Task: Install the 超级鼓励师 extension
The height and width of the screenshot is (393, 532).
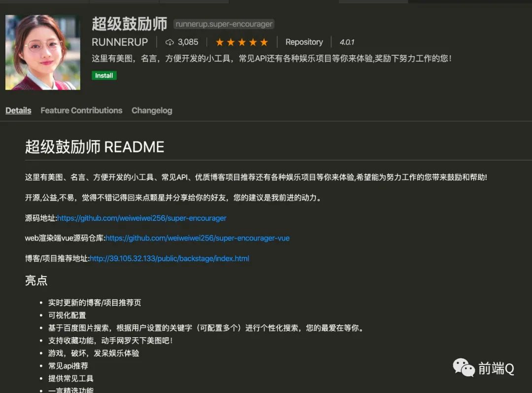Action: pyautogui.click(x=104, y=75)
